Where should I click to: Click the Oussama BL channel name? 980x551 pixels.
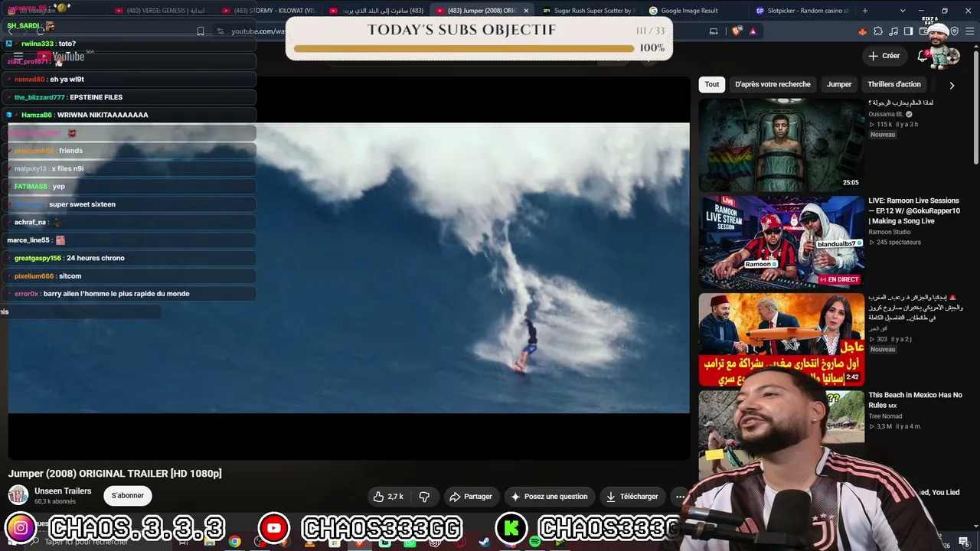point(886,114)
